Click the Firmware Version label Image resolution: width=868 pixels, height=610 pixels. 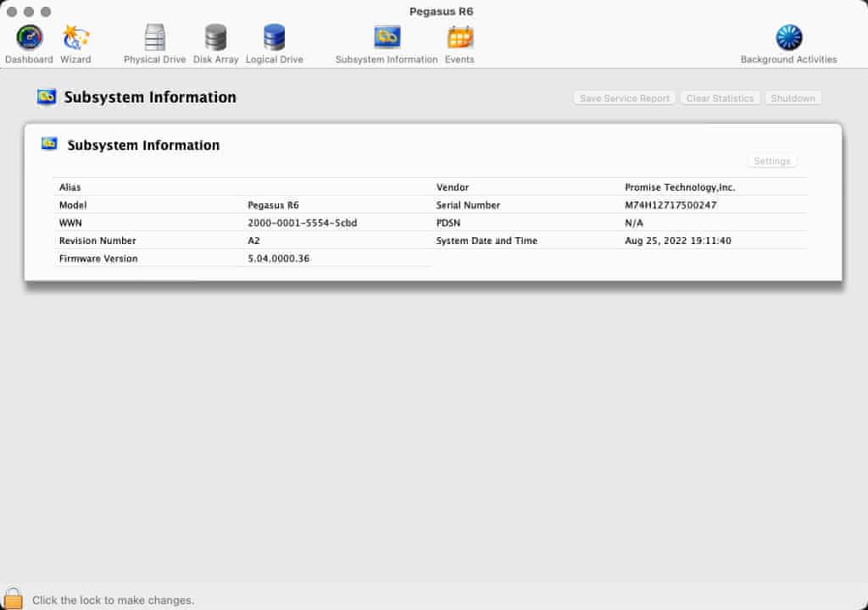(x=98, y=258)
